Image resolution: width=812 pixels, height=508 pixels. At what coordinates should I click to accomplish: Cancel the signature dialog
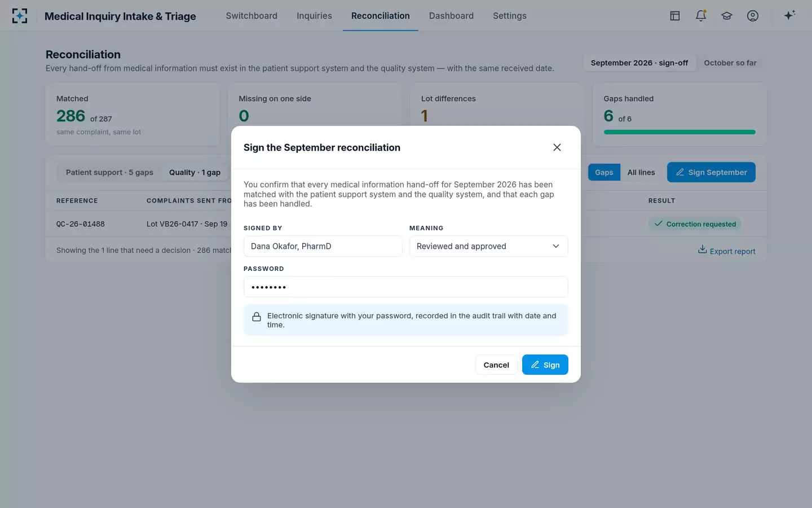pyautogui.click(x=496, y=365)
